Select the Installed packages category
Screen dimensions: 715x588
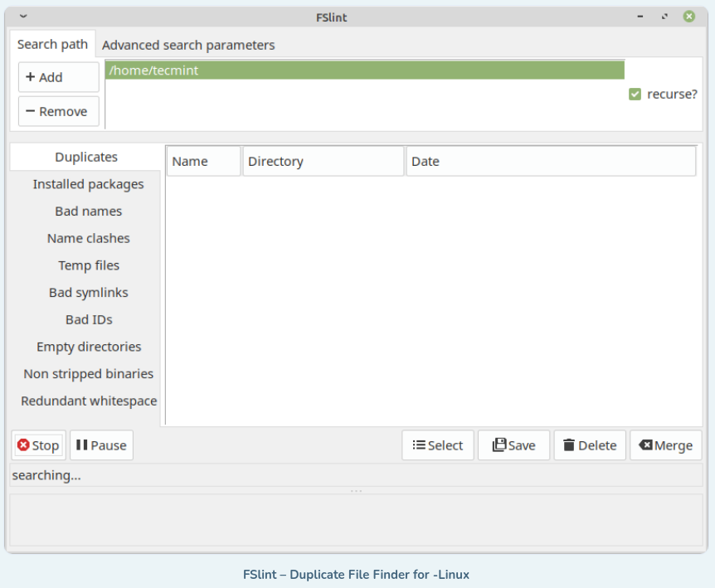click(x=88, y=184)
